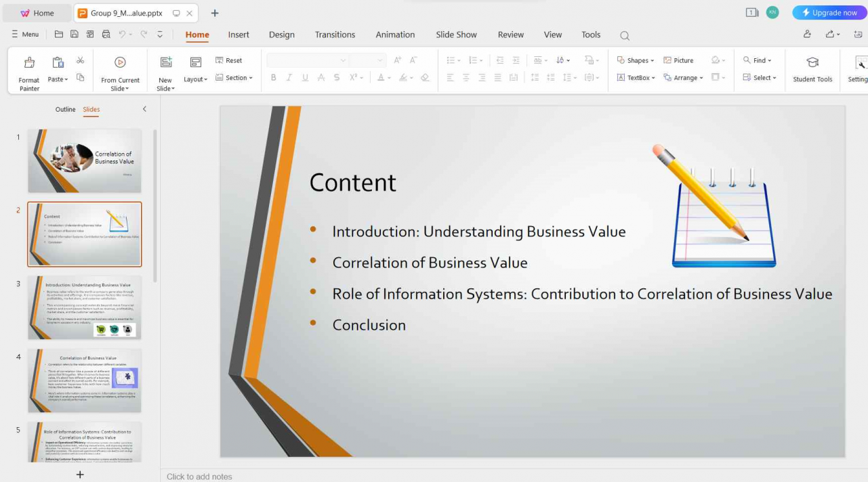Image resolution: width=868 pixels, height=482 pixels.
Task: Toggle bold formatting
Action: coord(273,77)
